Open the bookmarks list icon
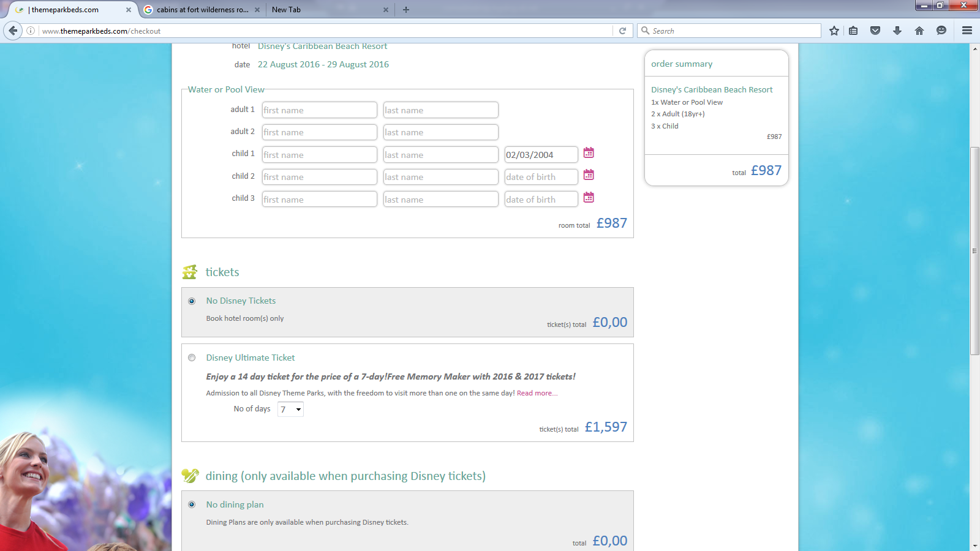Screen dimensions: 980x551 [853, 31]
